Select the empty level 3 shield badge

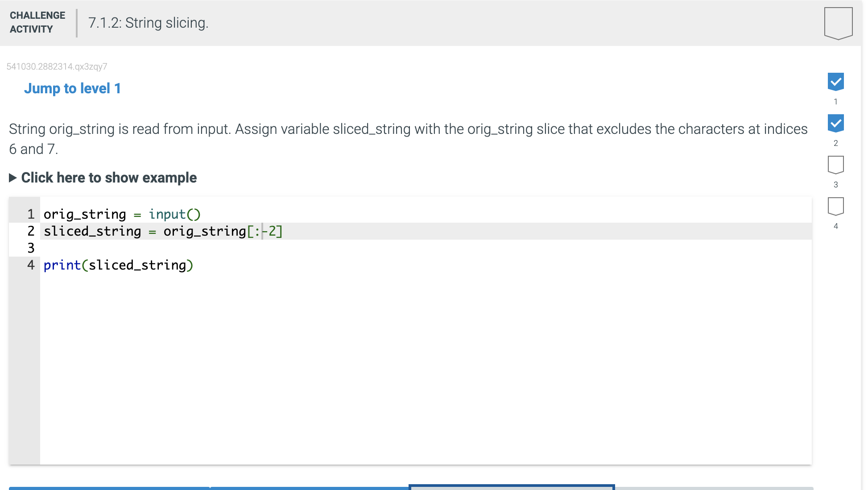point(835,165)
